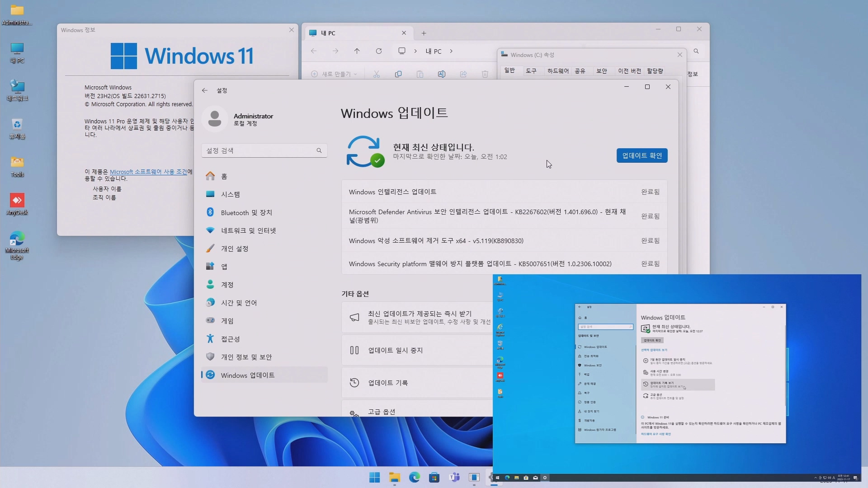This screenshot has width=868, height=488.
Task: Select Microsoft Edge desktop shortcut
Action: coord(17,245)
